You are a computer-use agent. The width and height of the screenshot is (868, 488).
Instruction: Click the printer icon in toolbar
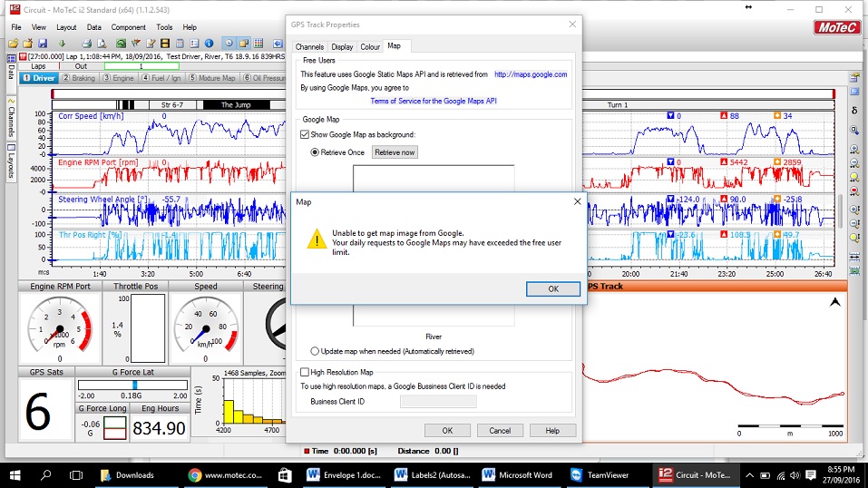87,44
